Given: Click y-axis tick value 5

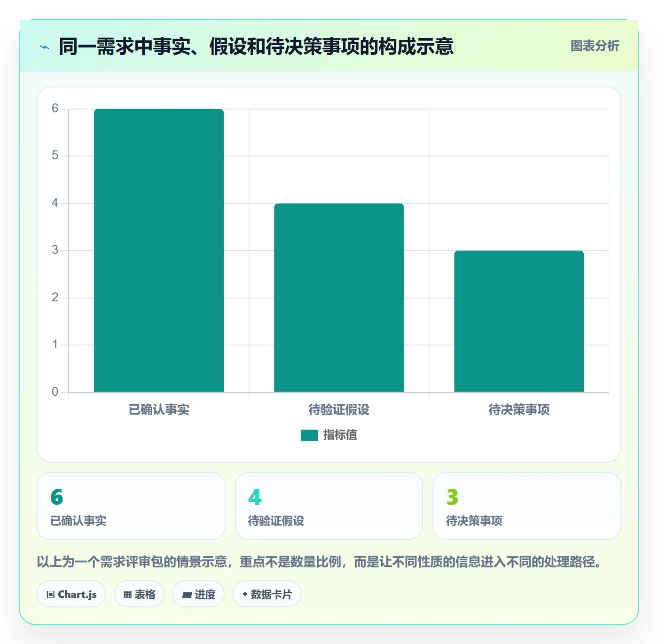Looking at the screenshot, I should (55, 156).
